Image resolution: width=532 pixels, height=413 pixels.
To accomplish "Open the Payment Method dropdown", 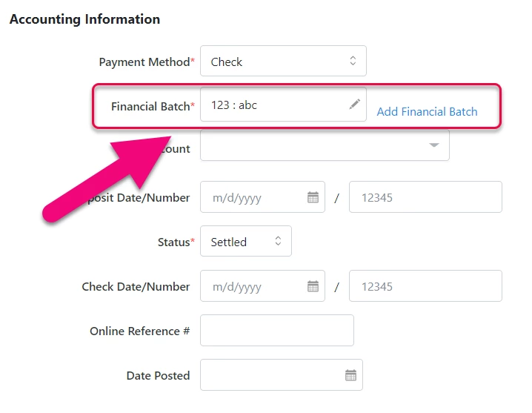I will point(283,61).
